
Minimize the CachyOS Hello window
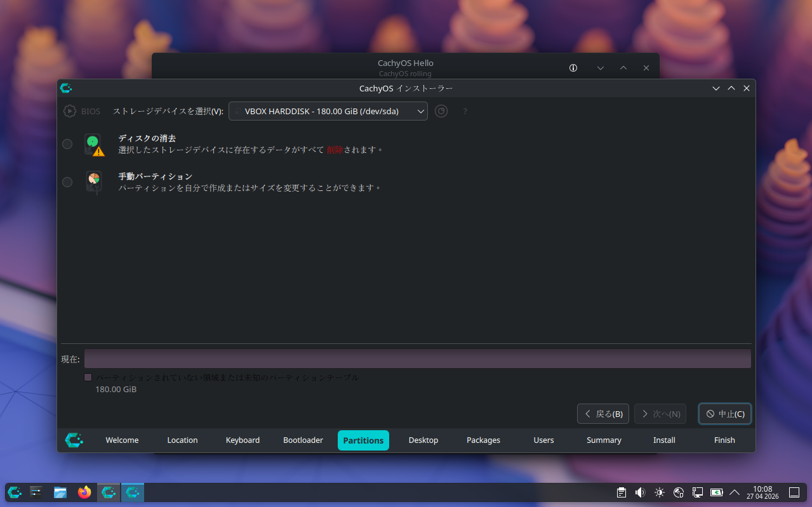pyautogui.click(x=601, y=68)
